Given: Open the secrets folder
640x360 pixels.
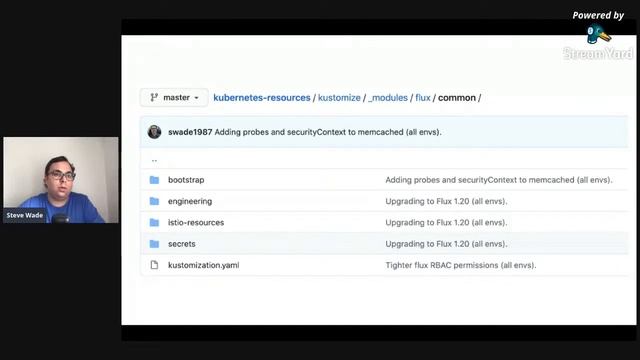Looking at the screenshot, I should click(x=182, y=244).
